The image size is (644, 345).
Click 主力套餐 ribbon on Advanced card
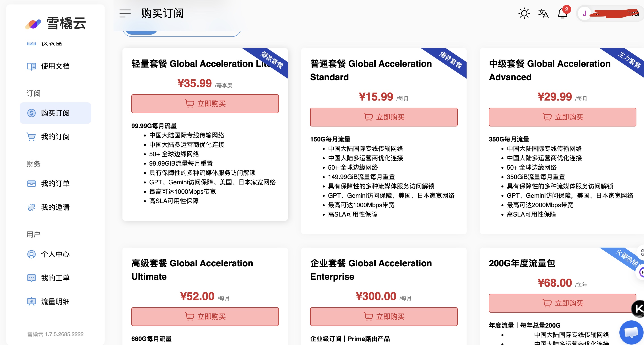point(630,60)
